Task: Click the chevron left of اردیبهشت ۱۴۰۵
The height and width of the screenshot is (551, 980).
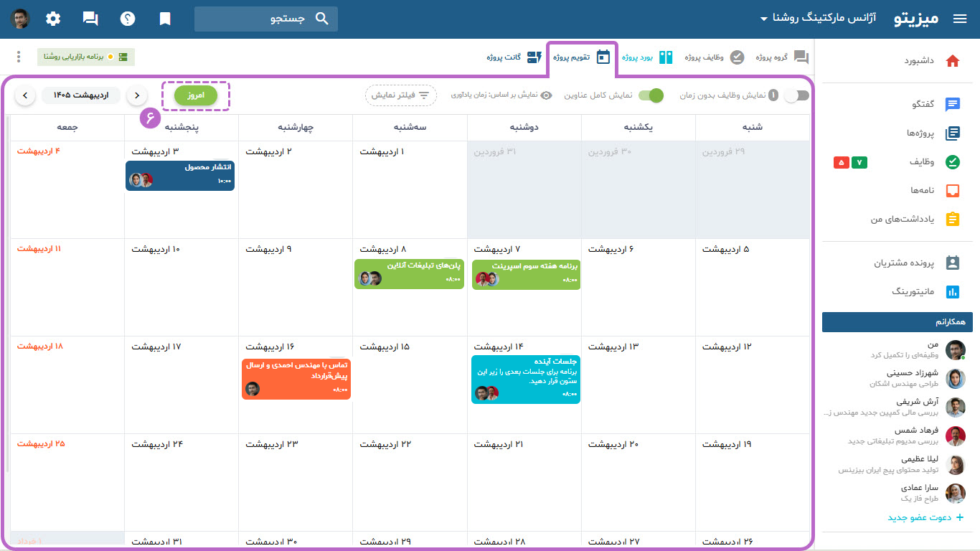Action: (24, 95)
